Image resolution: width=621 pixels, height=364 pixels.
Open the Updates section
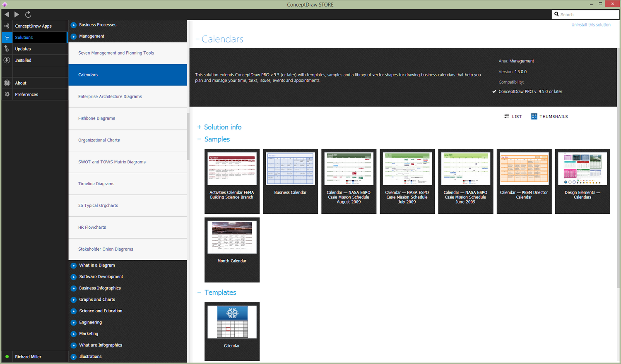point(34,49)
